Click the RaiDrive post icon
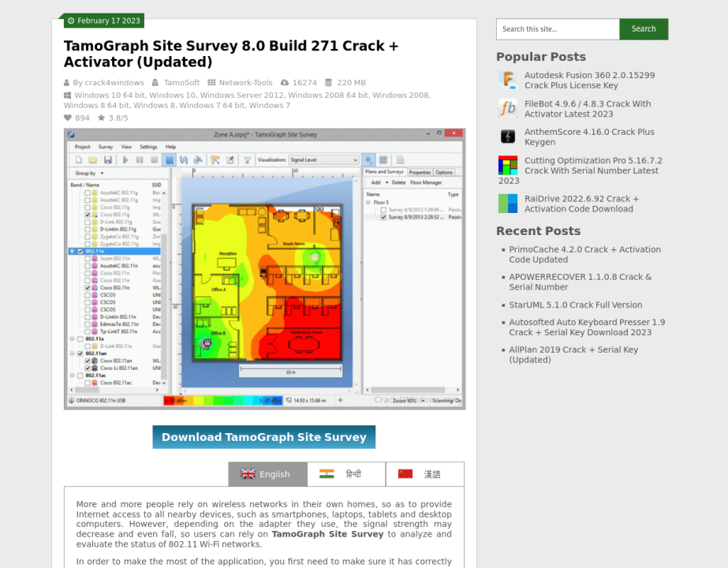Viewport: 728px width, 568px height. (507, 204)
